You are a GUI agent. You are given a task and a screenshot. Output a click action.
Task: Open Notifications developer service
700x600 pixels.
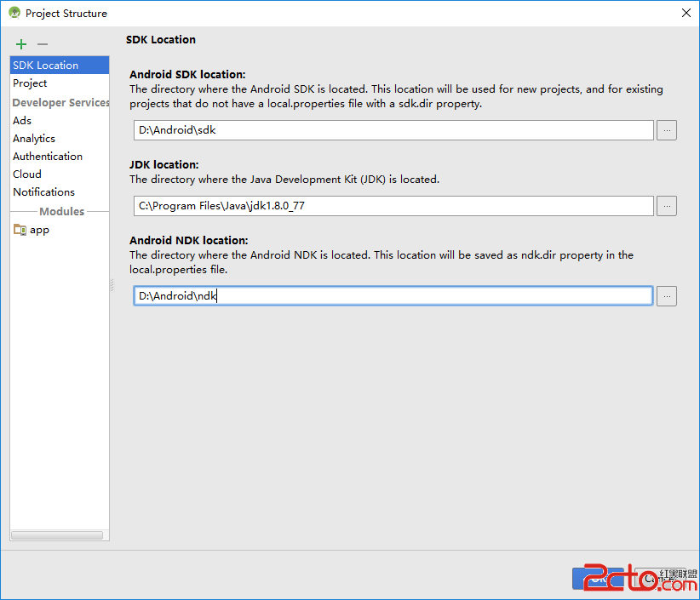pyautogui.click(x=43, y=192)
